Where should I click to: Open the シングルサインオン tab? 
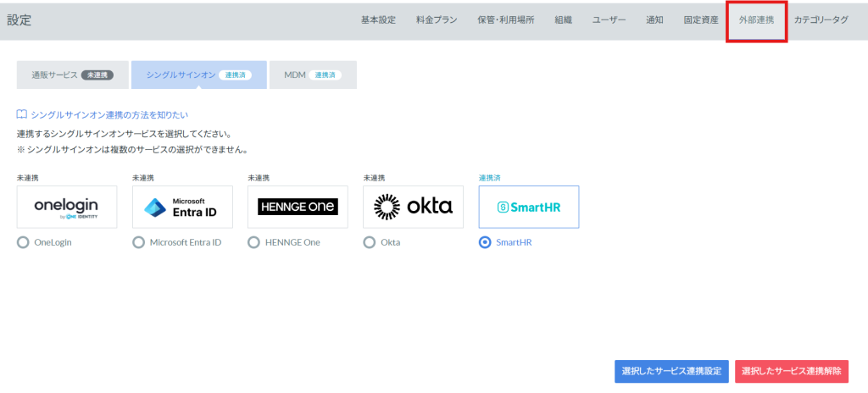tap(198, 75)
